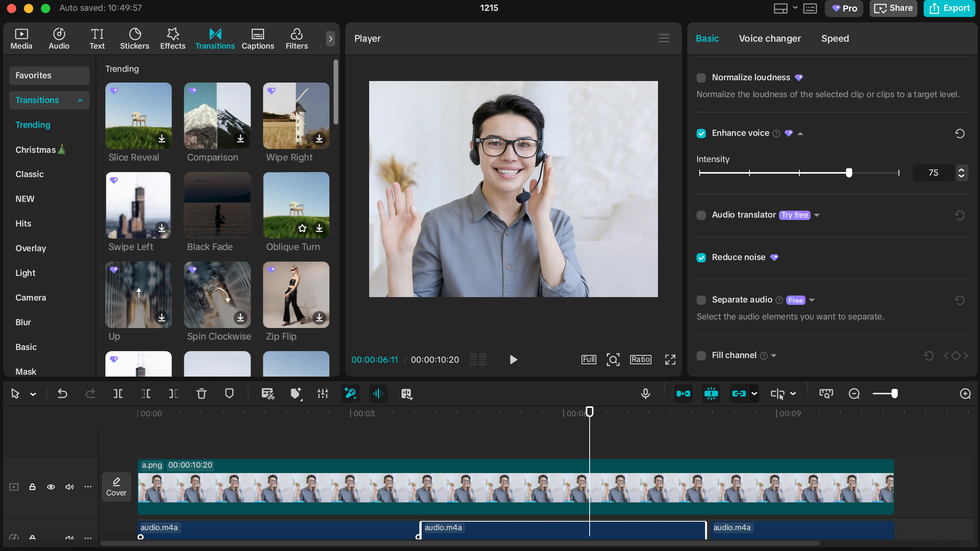Viewport: 980px width, 551px height.
Task: Split the clip at the playhead
Action: [x=117, y=394]
